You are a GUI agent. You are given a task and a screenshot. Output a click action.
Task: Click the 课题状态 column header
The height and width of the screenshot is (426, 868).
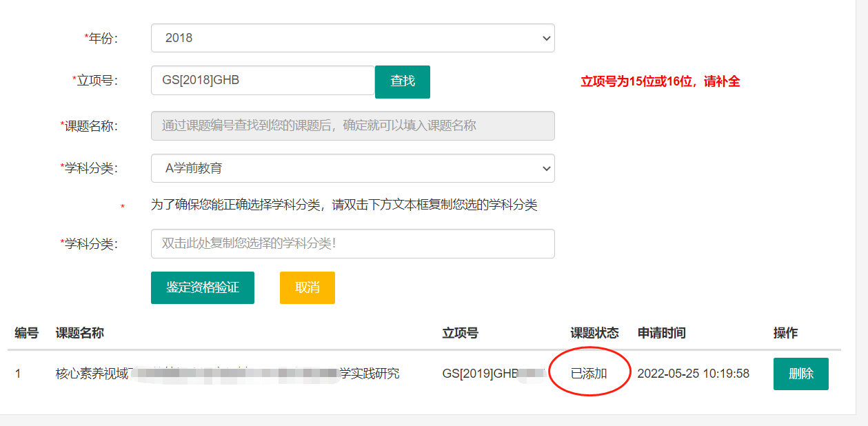pyautogui.click(x=594, y=333)
